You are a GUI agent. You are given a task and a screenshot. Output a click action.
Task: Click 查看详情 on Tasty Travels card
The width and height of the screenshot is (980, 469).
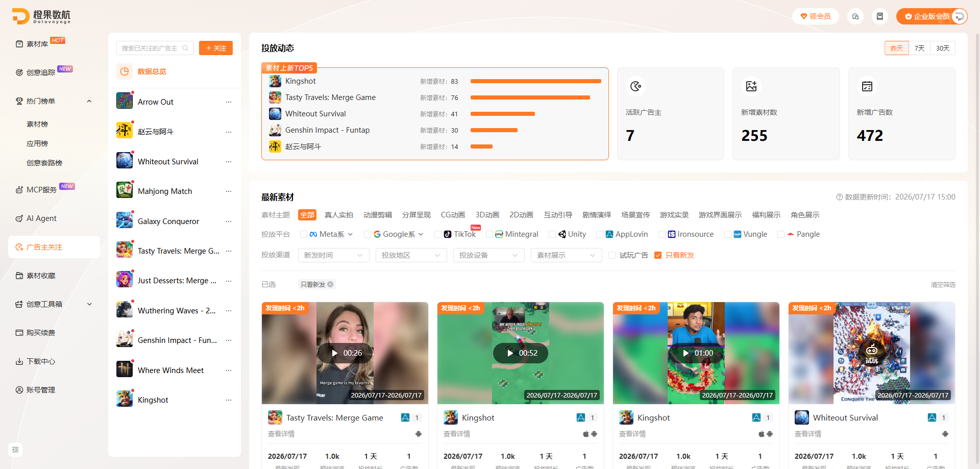(x=281, y=434)
